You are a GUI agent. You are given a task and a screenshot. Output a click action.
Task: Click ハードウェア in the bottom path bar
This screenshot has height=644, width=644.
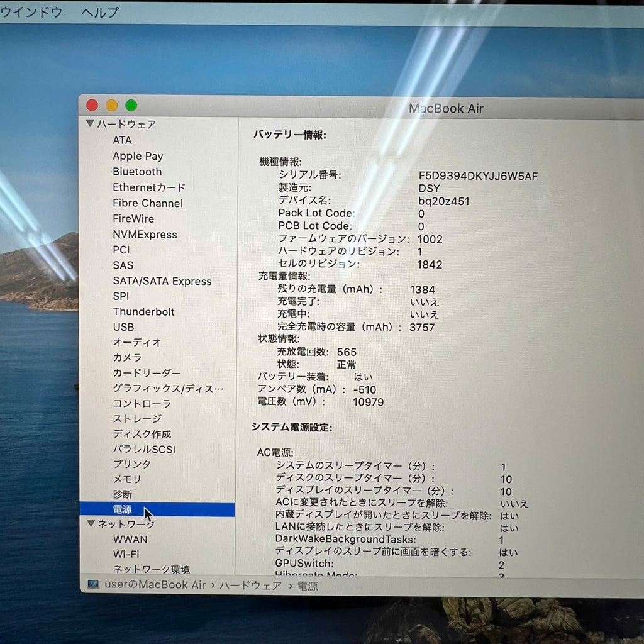(250, 586)
